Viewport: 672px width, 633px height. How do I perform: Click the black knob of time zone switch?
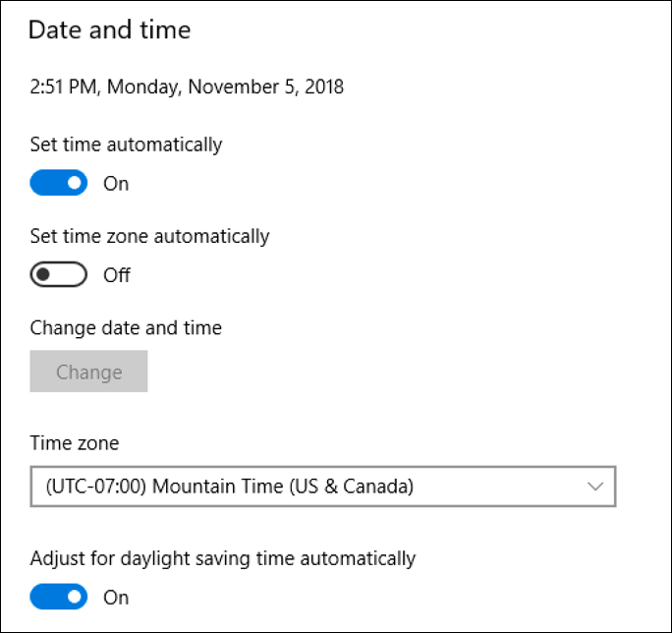coord(43,274)
